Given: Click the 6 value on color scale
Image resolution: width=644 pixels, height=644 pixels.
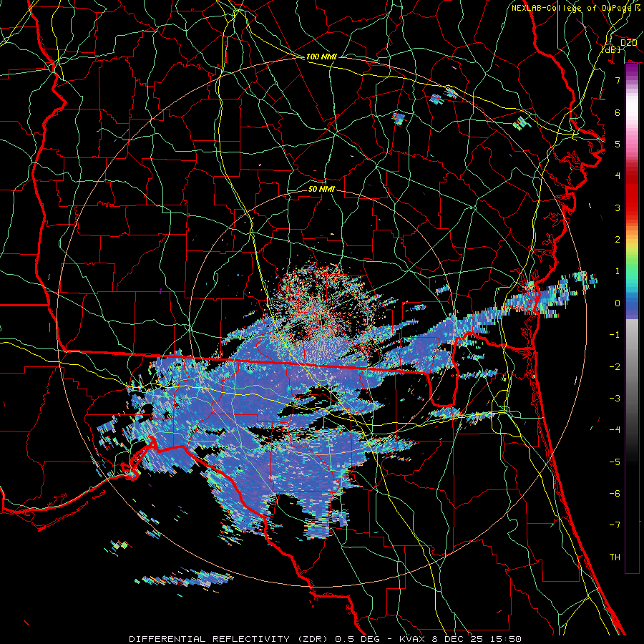Looking at the screenshot, I should 618,112.
